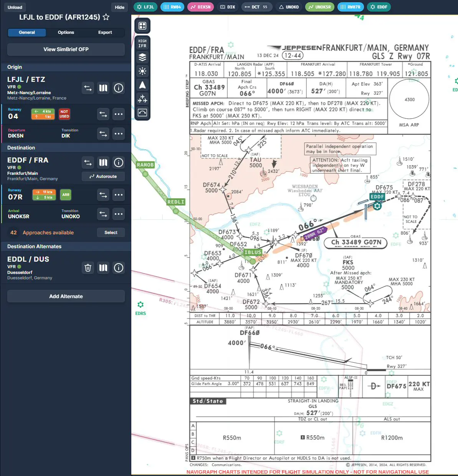The height and width of the screenshot is (476, 458).
Task: Click the Hide panel button
Action: tap(120, 7)
